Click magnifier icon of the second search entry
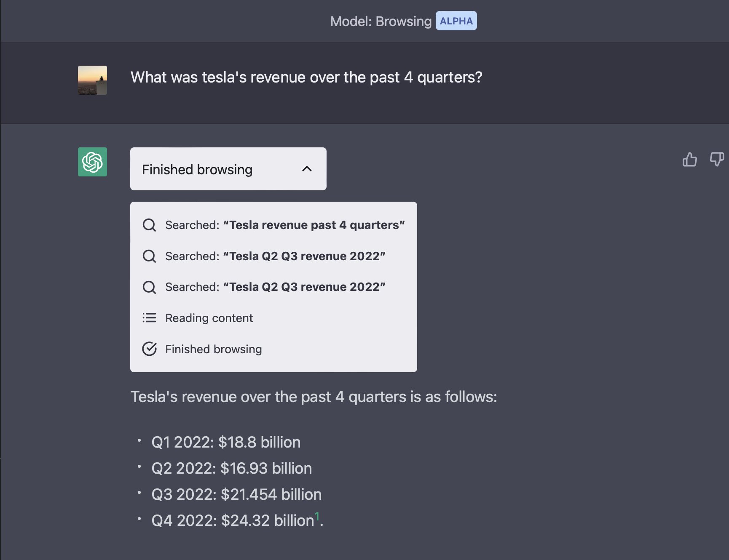Image resolution: width=729 pixels, height=560 pixels. 149,256
